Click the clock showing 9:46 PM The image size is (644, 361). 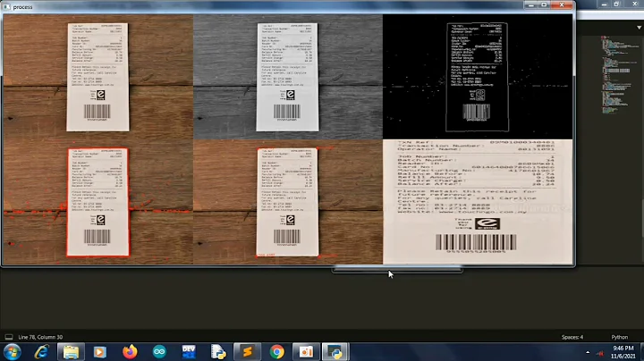[x=623, y=352]
